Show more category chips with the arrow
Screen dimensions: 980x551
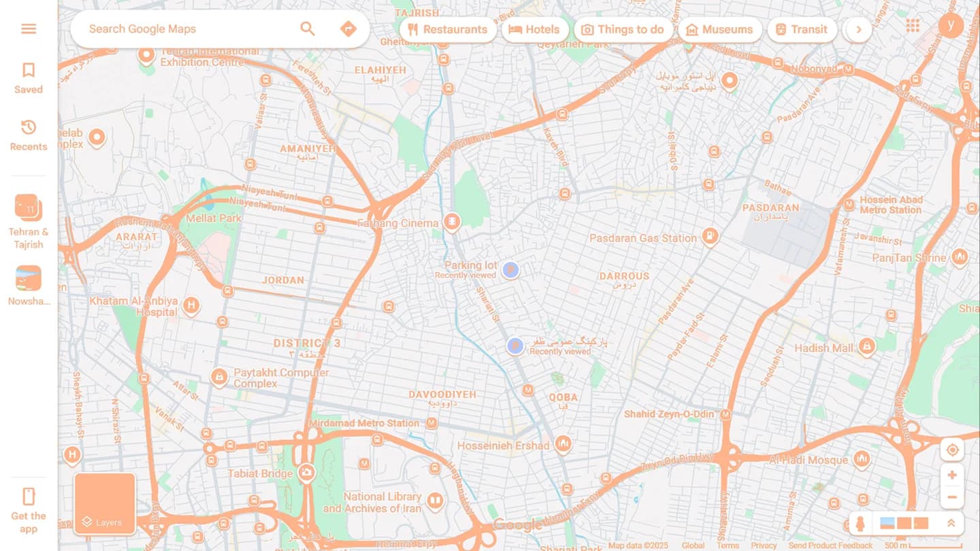click(x=859, y=29)
